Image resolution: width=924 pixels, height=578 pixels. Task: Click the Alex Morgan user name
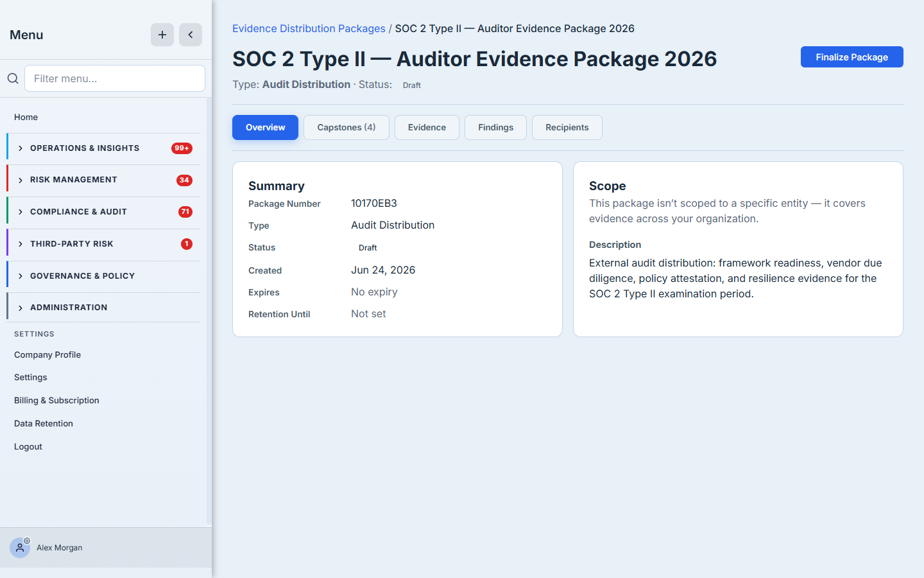coord(60,548)
